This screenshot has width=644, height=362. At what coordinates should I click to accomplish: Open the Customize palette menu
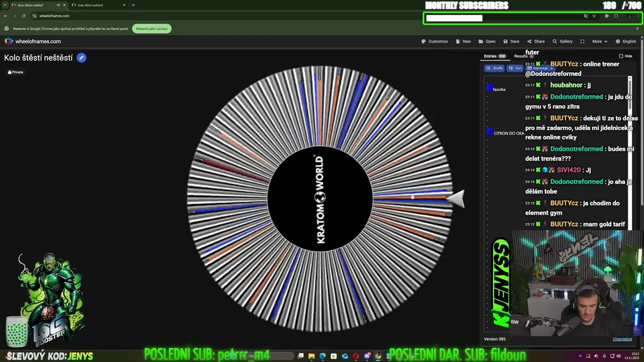435,41
